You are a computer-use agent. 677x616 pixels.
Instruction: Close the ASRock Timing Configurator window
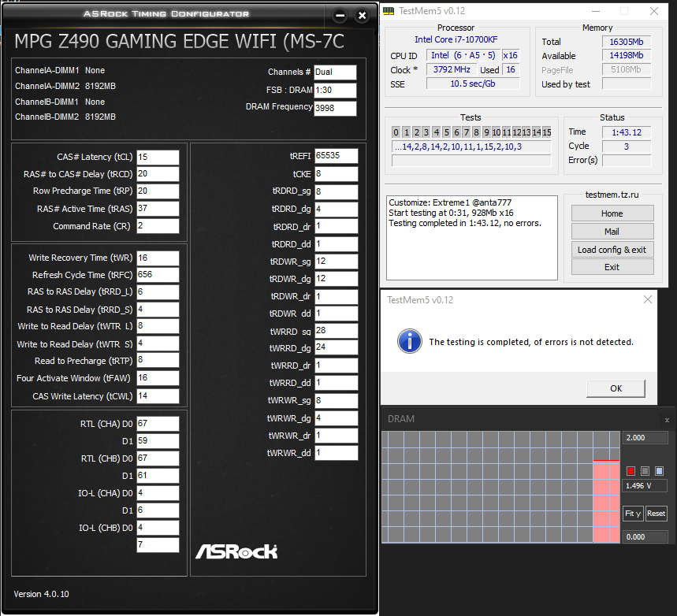tap(362, 16)
